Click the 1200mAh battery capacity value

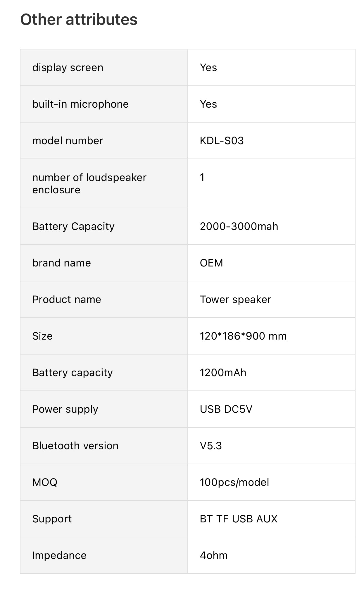click(223, 373)
